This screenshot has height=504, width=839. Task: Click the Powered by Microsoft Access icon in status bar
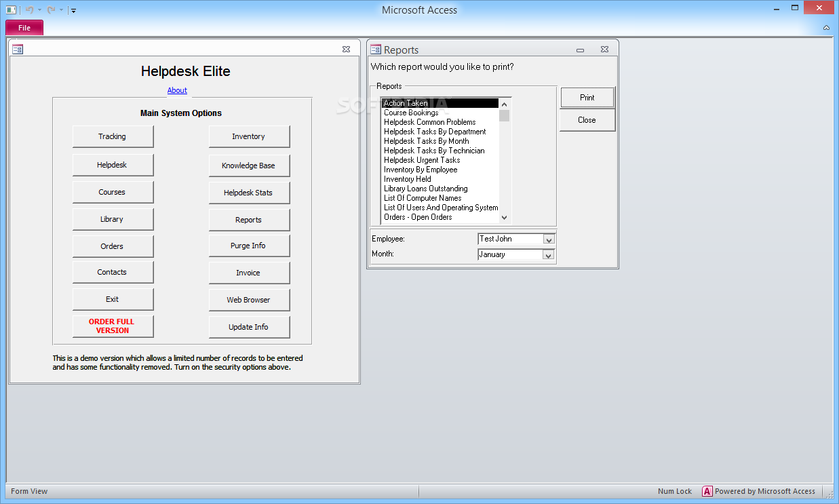click(x=707, y=491)
